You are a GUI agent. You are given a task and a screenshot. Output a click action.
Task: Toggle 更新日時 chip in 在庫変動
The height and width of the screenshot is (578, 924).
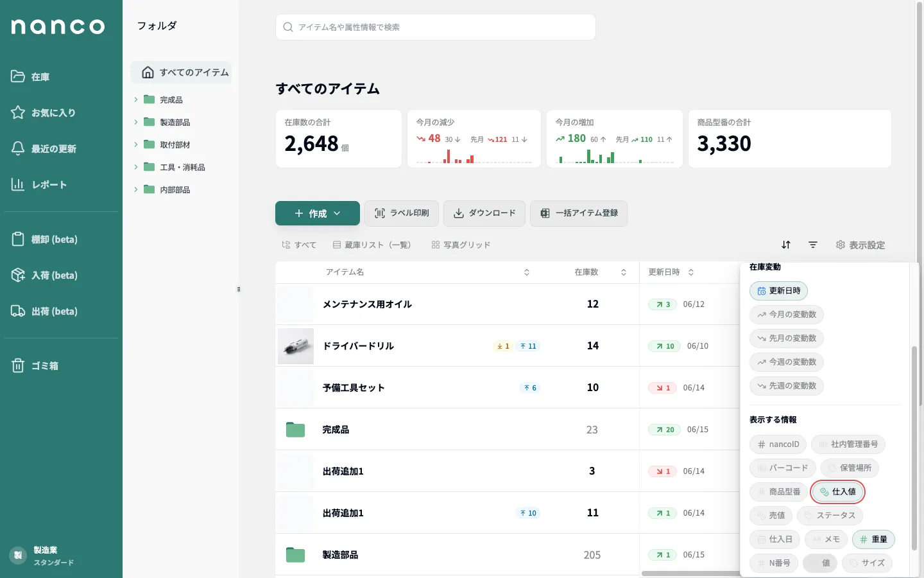[778, 291]
